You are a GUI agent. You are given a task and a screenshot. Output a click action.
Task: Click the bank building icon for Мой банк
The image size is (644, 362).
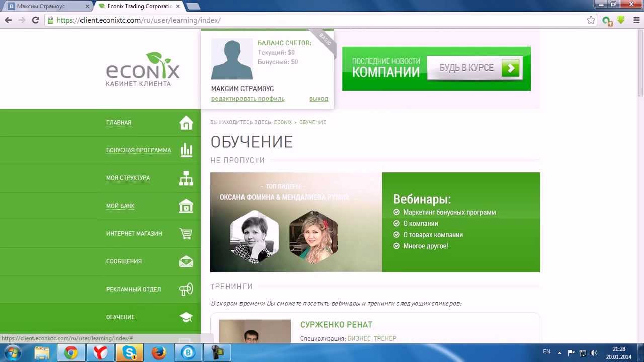pos(186,206)
